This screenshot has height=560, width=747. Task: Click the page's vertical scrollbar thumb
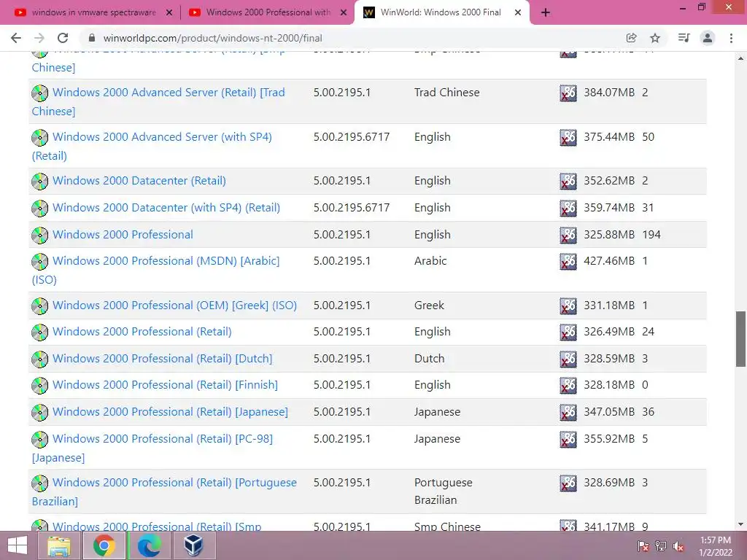click(x=741, y=339)
